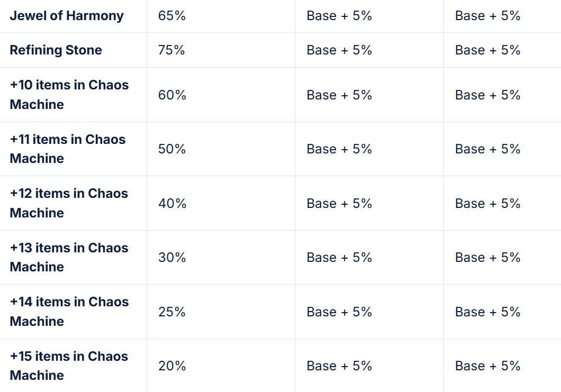561x392 pixels.
Task: Click the +12 items in Chaos Machine label
Action: pos(69,203)
